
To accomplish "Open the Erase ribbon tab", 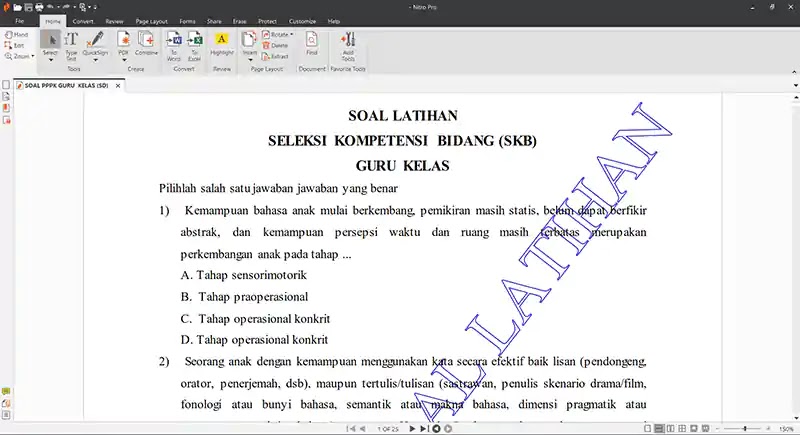I will click(x=240, y=21).
